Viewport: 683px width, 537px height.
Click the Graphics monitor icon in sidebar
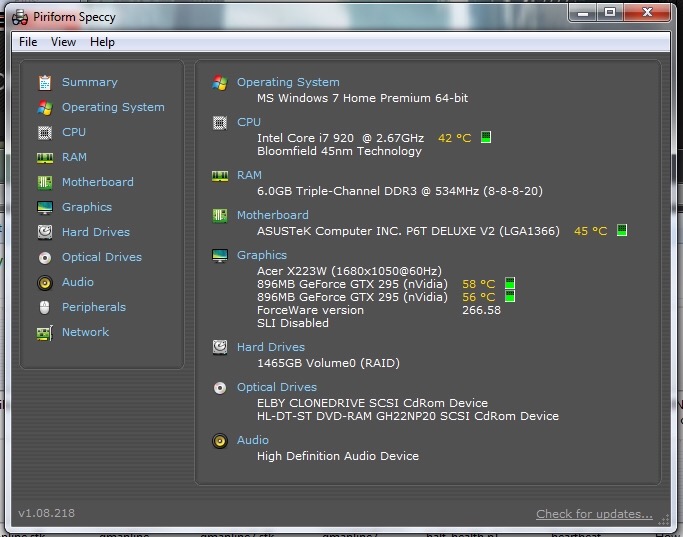click(45, 207)
